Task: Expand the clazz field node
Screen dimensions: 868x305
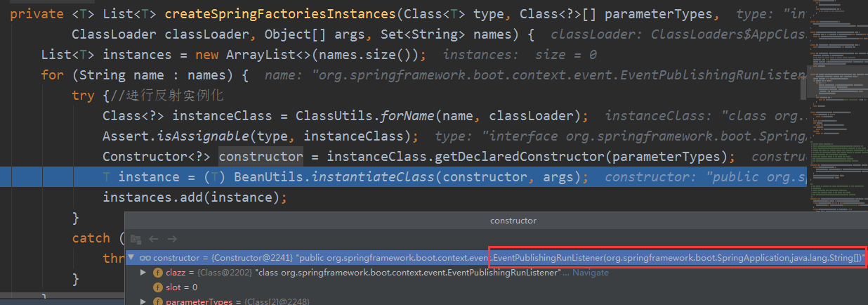Action: point(144,272)
